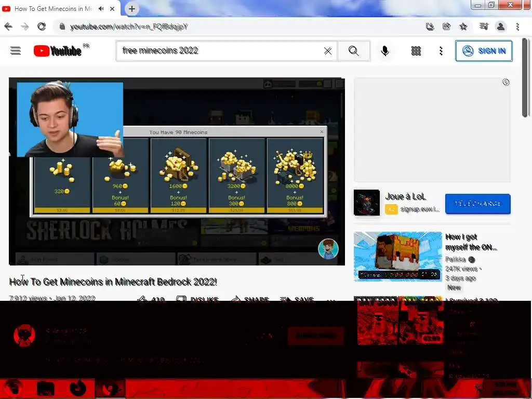Screen dimensions: 532x399
Task: Open the ad info icon
Action: tap(506, 82)
